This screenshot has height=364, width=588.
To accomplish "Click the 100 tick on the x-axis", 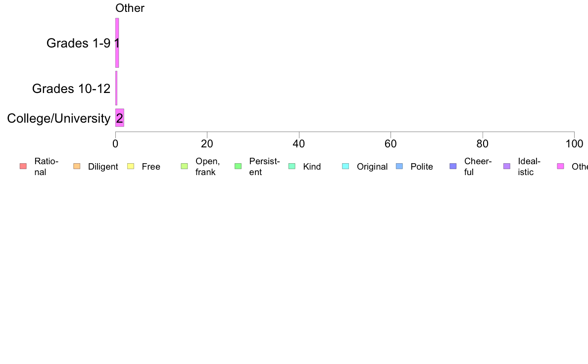I will coord(574,143).
